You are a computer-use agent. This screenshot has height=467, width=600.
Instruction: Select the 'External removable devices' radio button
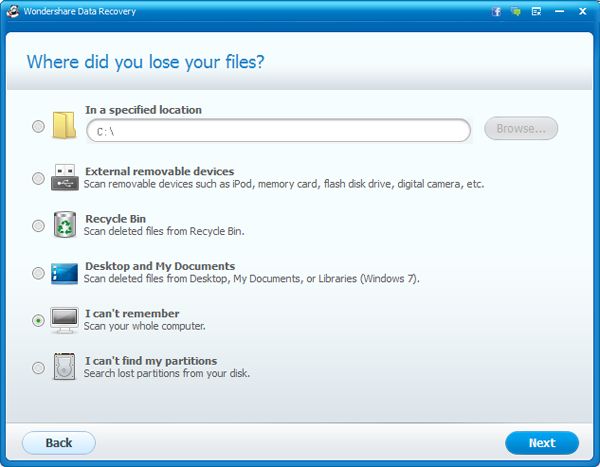click(38, 178)
